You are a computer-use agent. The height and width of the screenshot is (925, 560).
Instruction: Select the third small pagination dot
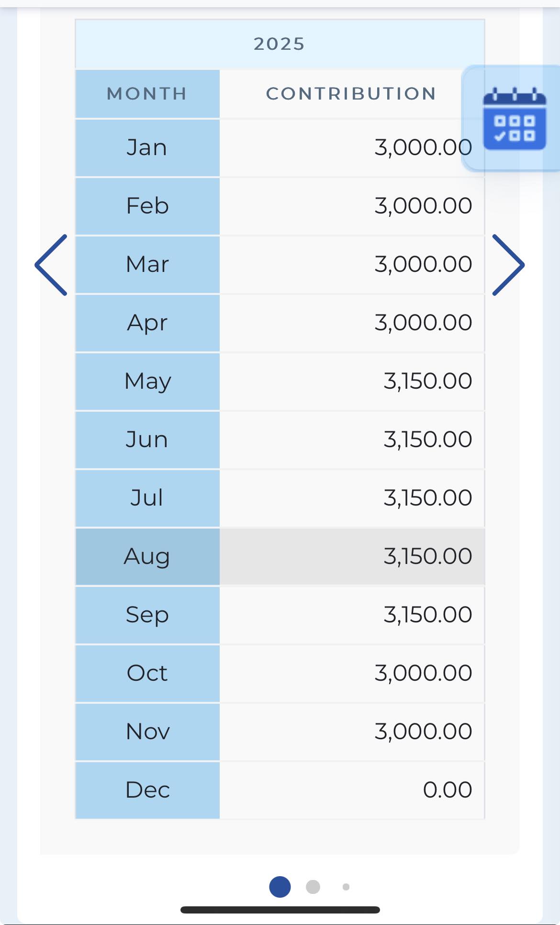click(x=346, y=887)
